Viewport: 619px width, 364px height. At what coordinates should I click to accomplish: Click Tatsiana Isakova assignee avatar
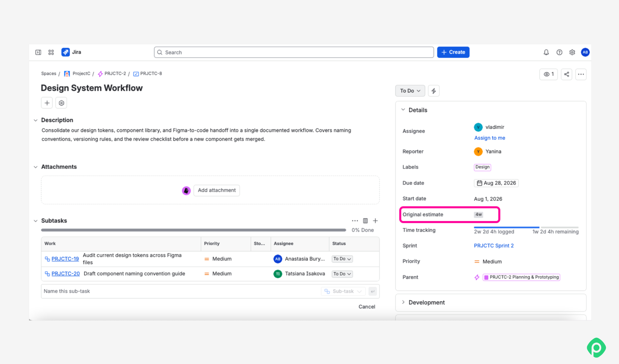[x=278, y=274]
